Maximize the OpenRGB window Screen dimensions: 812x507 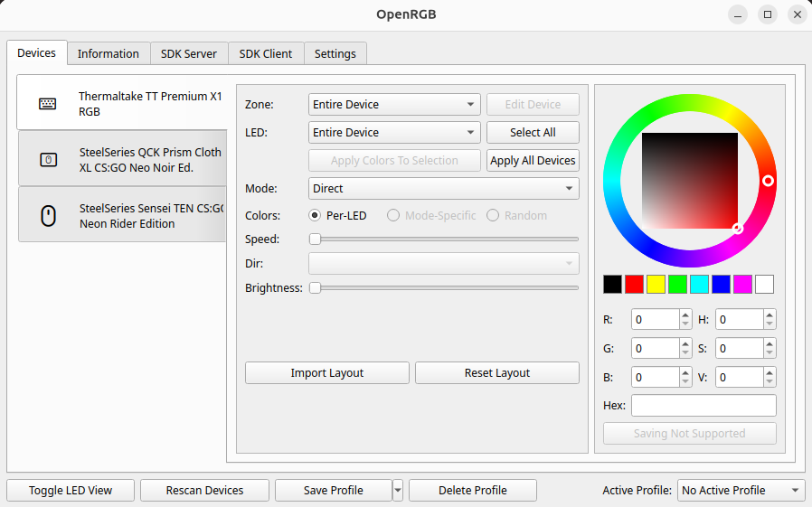pyautogui.click(x=768, y=14)
